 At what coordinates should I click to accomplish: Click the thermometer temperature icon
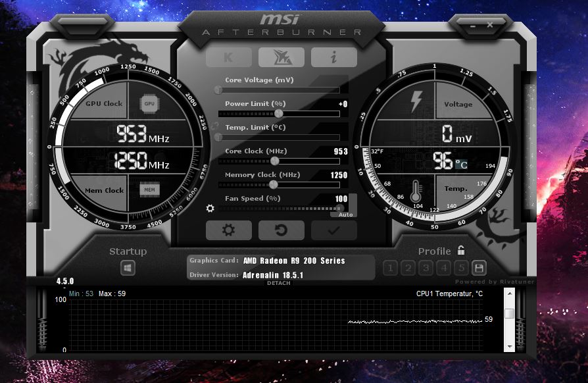click(x=416, y=191)
